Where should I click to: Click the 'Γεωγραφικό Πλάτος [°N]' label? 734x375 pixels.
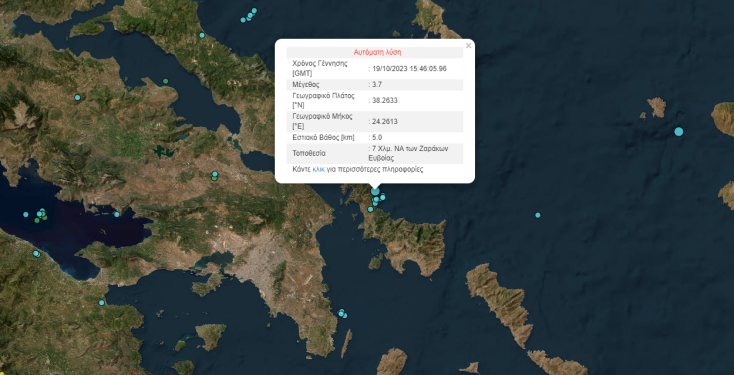click(x=323, y=100)
